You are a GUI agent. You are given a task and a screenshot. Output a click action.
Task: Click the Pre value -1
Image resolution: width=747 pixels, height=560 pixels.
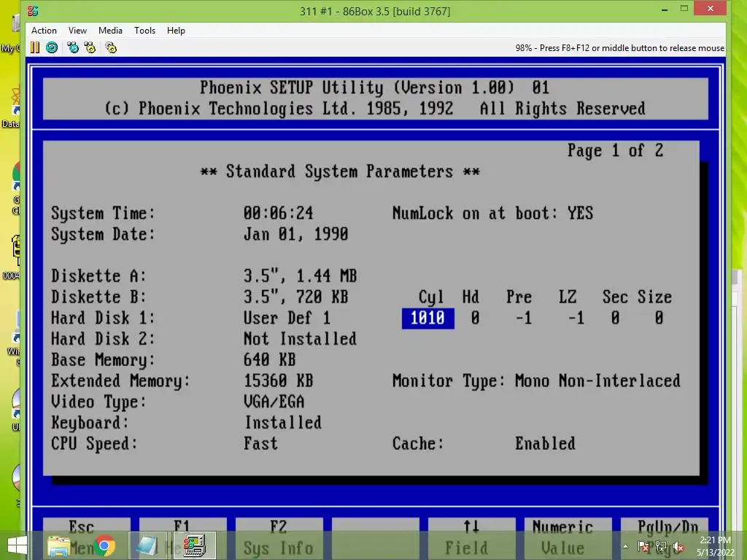[524, 318]
